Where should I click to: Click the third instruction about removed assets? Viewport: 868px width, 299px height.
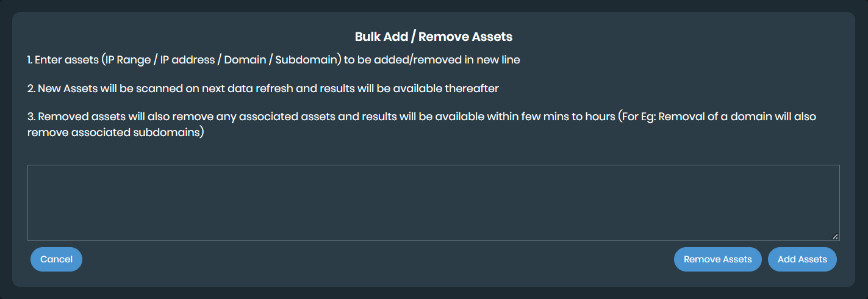point(421,117)
